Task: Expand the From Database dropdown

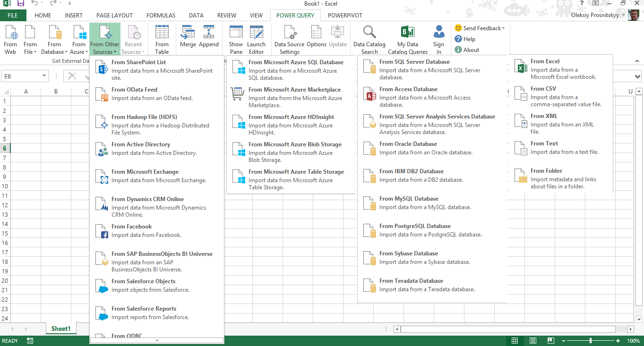Action: pos(54,40)
